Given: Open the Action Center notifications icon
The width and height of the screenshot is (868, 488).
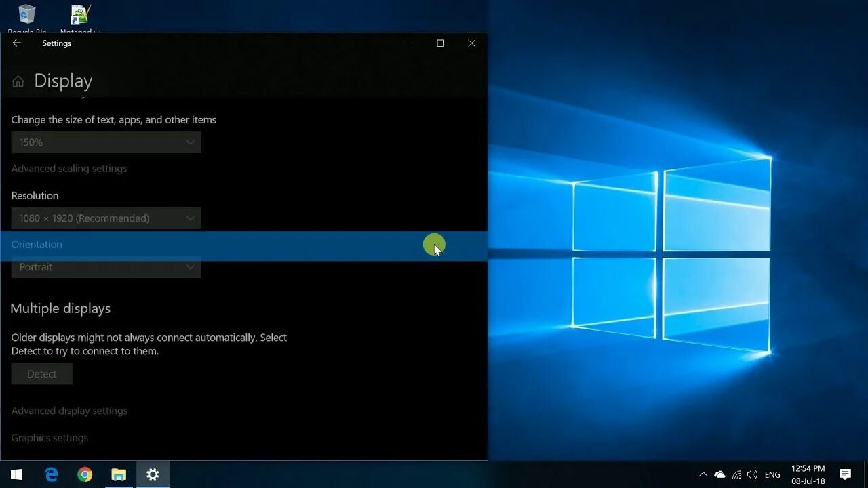Looking at the screenshot, I should [x=845, y=474].
